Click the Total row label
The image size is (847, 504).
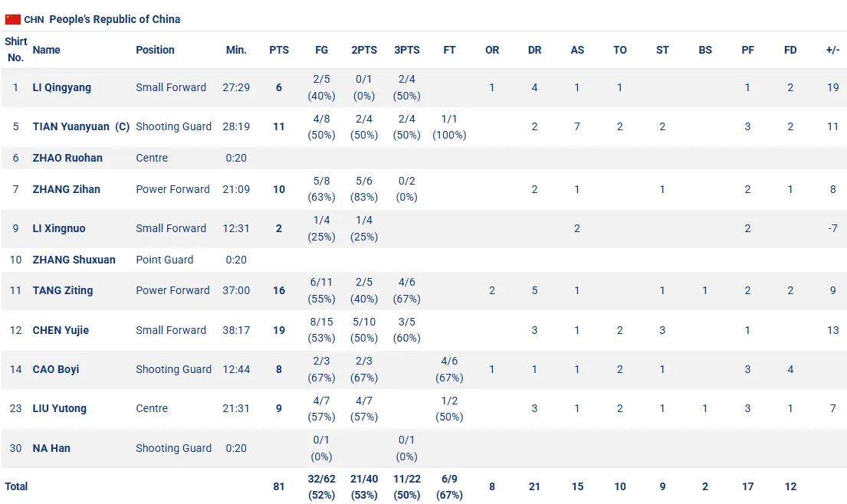(x=16, y=486)
